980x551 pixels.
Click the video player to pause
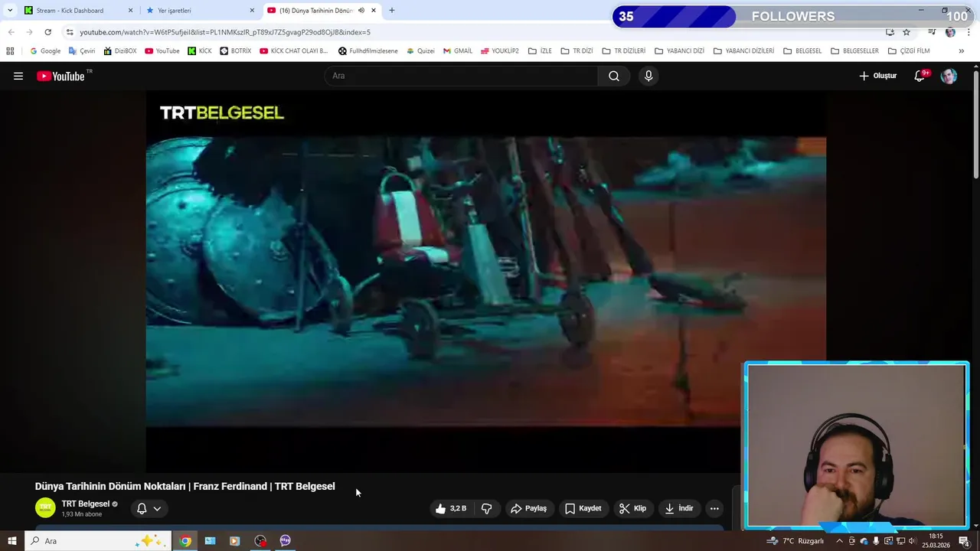[485, 282]
